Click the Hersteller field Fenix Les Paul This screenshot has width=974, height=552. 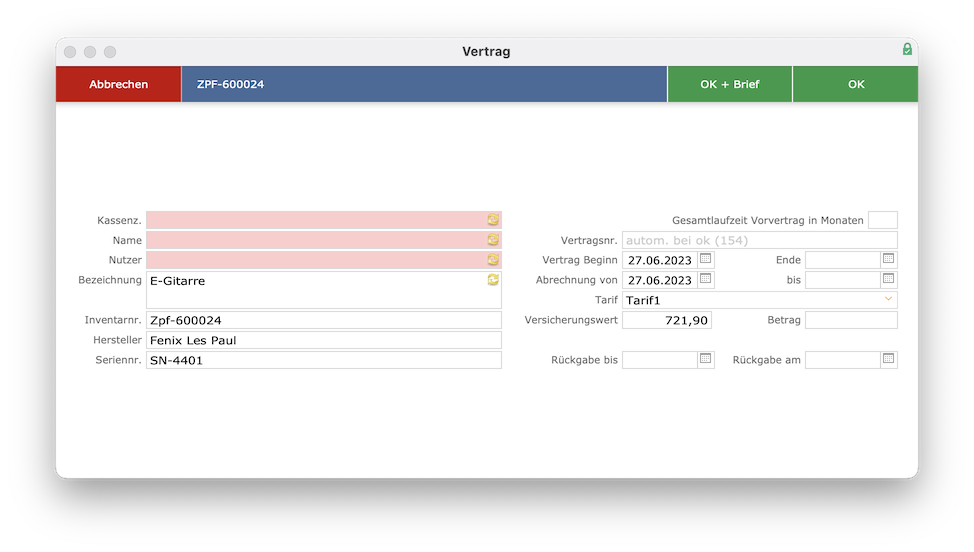324,340
